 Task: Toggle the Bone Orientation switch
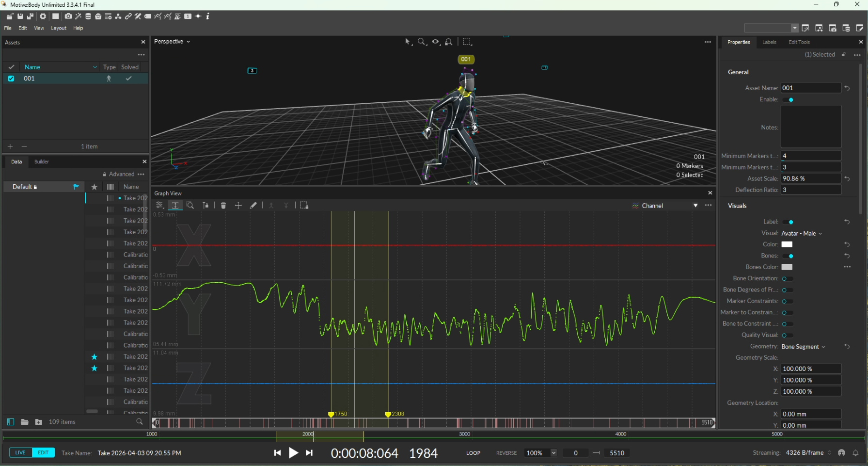tap(787, 279)
